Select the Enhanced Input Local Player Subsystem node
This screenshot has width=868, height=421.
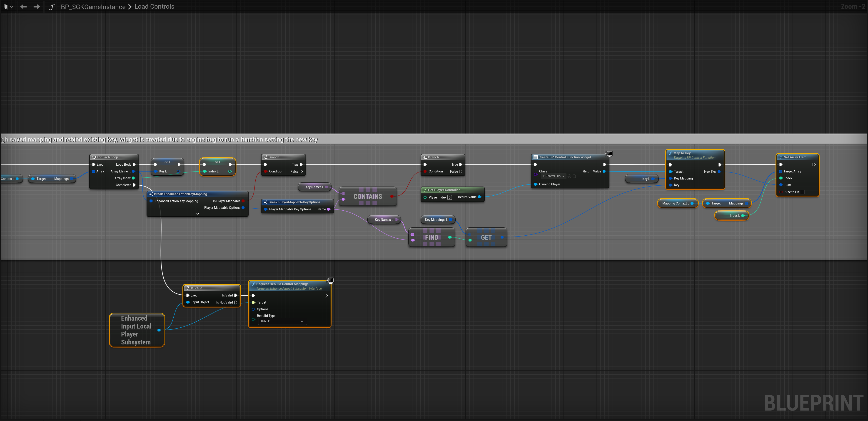[x=137, y=330]
